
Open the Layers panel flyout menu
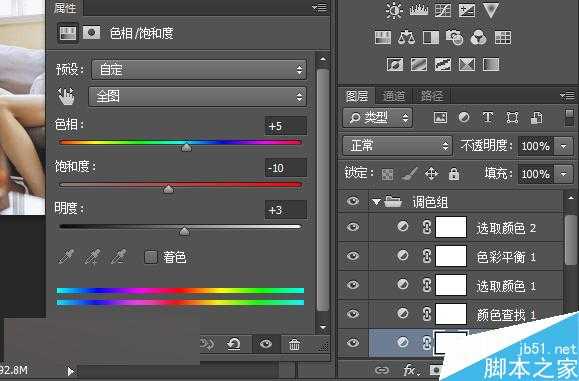pyautogui.click(x=567, y=96)
